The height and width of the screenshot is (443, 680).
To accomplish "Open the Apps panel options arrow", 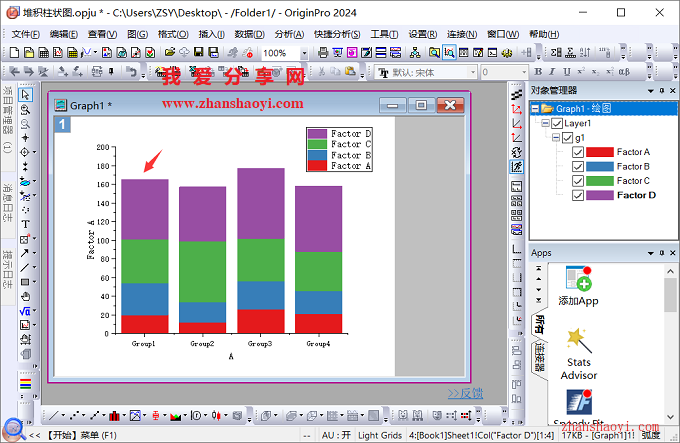I will pyautogui.click(x=651, y=253).
